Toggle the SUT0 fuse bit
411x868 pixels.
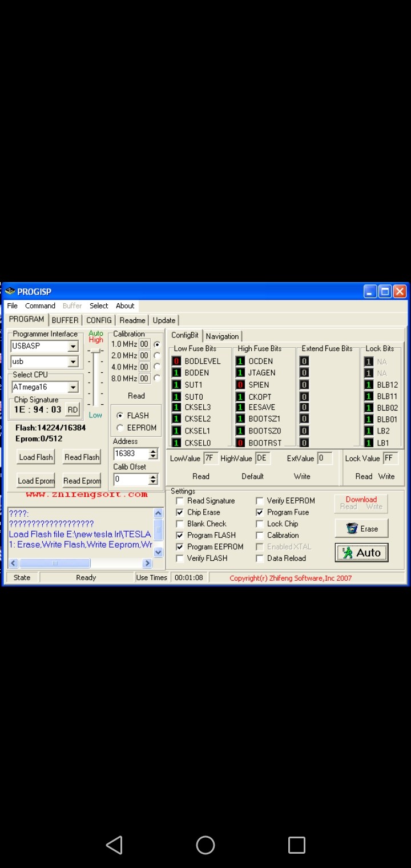(177, 397)
